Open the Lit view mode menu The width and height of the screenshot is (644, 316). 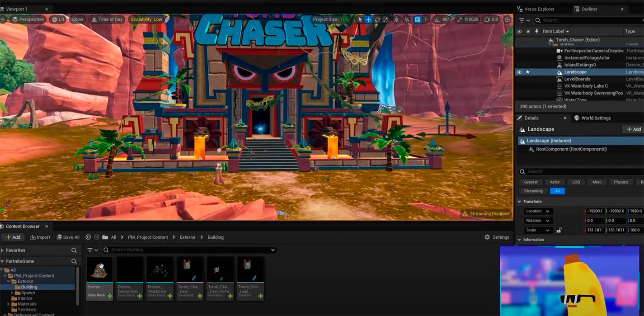point(58,19)
